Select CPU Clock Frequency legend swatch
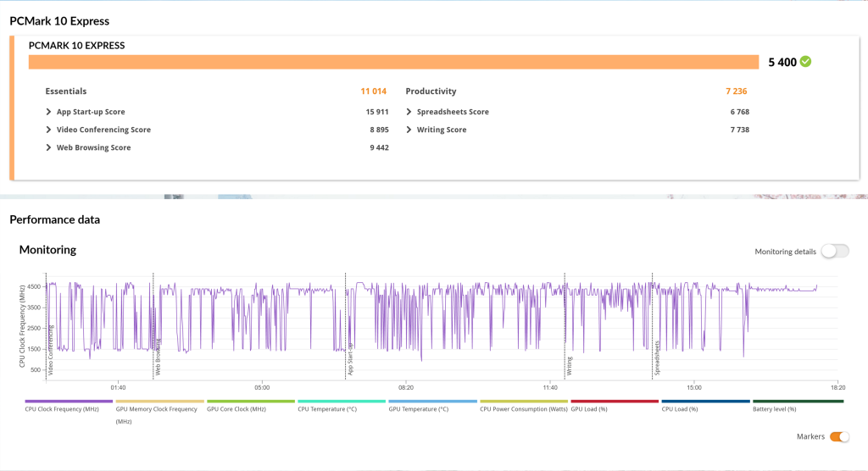868x471 pixels. coord(69,402)
